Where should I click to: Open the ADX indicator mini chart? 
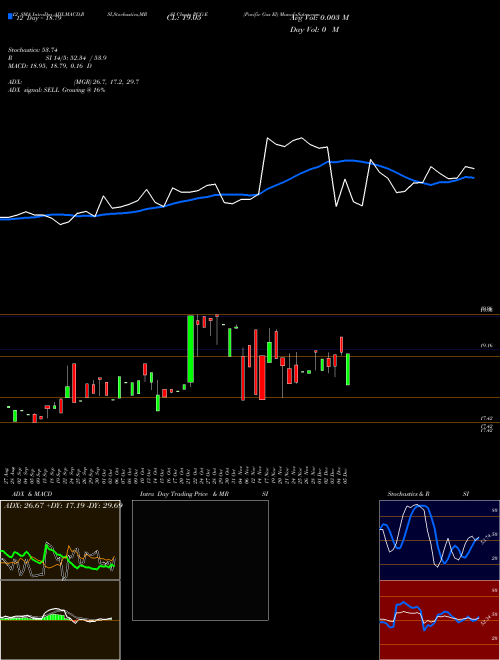pyautogui.click(x=60, y=540)
